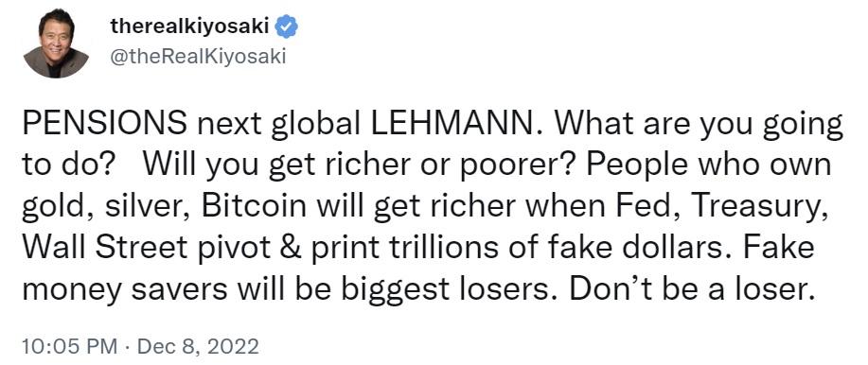
Task: Click the @theRealKiyosaki handle
Action: (198, 57)
